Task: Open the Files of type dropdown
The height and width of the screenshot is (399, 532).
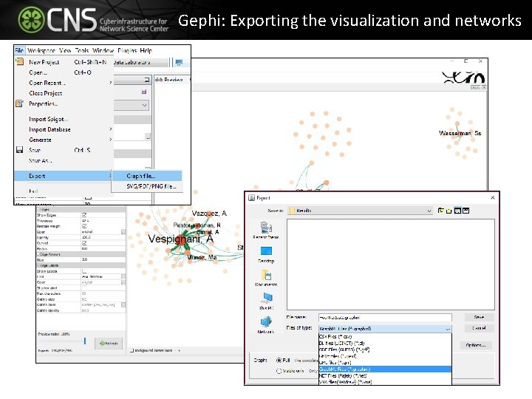Action: click(x=385, y=329)
